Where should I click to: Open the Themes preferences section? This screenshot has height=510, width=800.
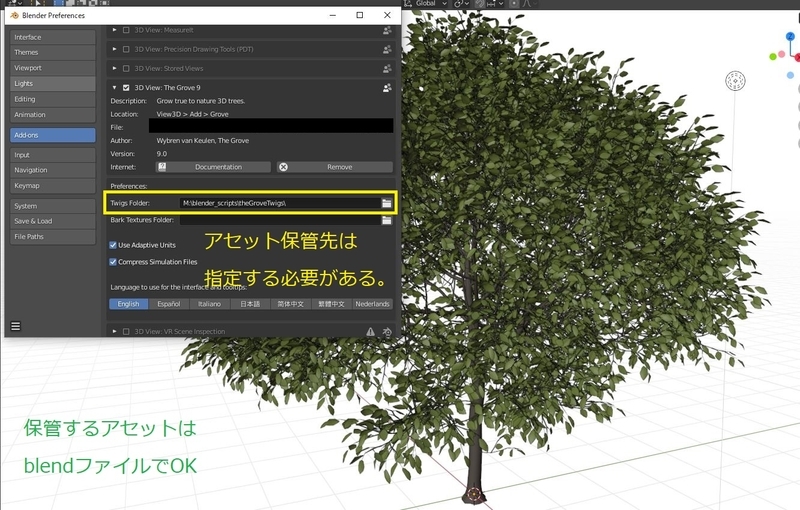pyautogui.click(x=53, y=52)
